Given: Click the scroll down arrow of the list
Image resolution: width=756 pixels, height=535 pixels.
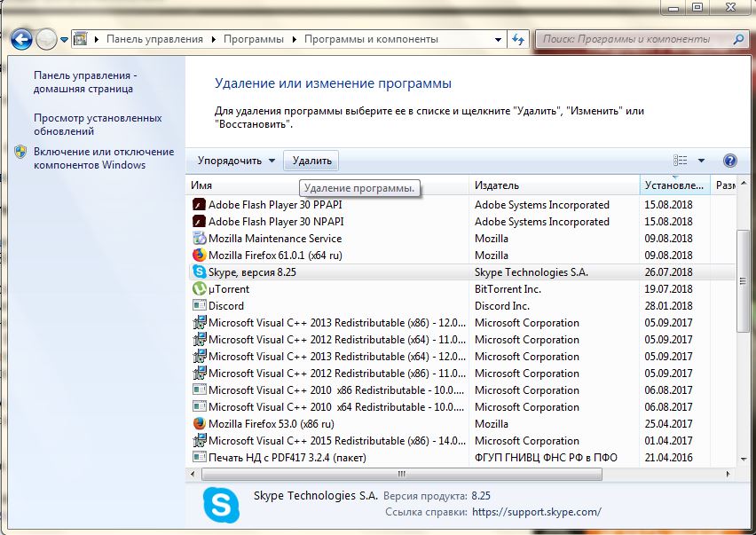Looking at the screenshot, I should [743, 460].
